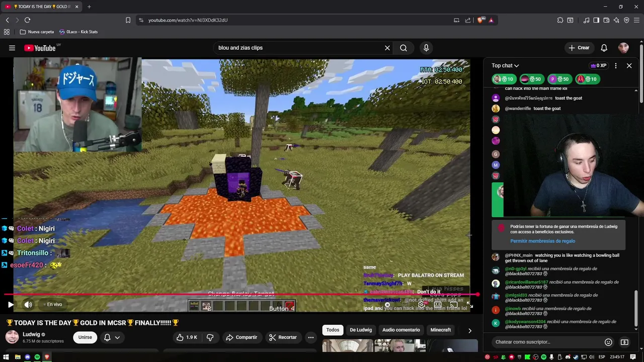The width and height of the screenshot is (644, 362).
Task: Open browser extensions puzzle icon
Action: coord(560,20)
